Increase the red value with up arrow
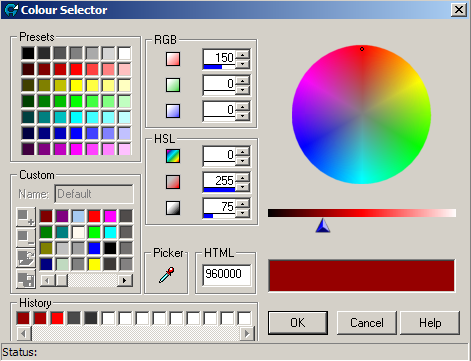 coord(243,55)
